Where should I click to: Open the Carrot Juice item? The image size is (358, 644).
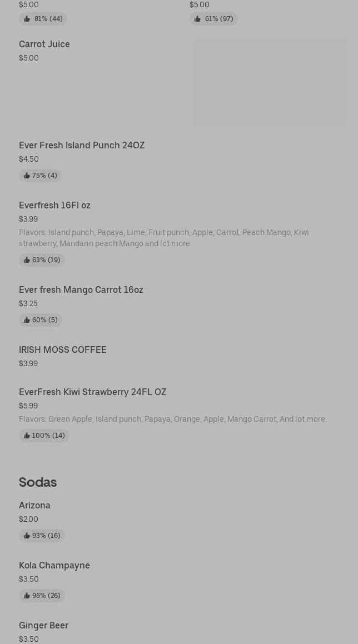[44, 44]
